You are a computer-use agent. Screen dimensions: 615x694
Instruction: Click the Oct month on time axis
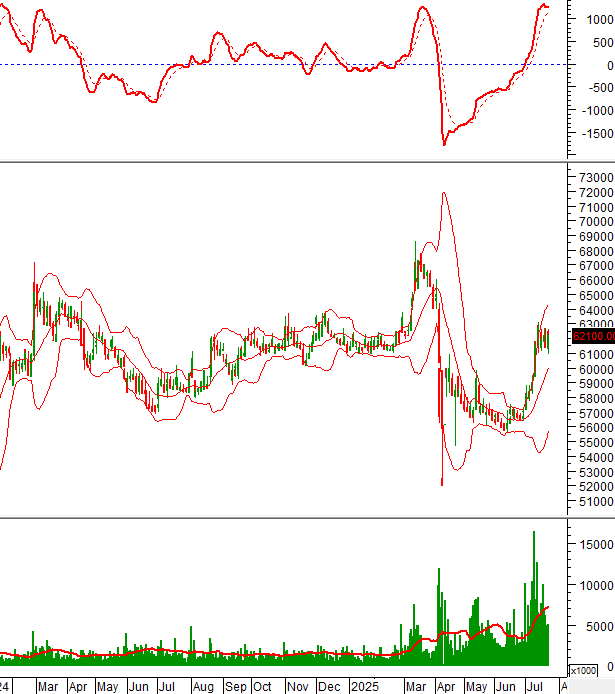pos(262,687)
